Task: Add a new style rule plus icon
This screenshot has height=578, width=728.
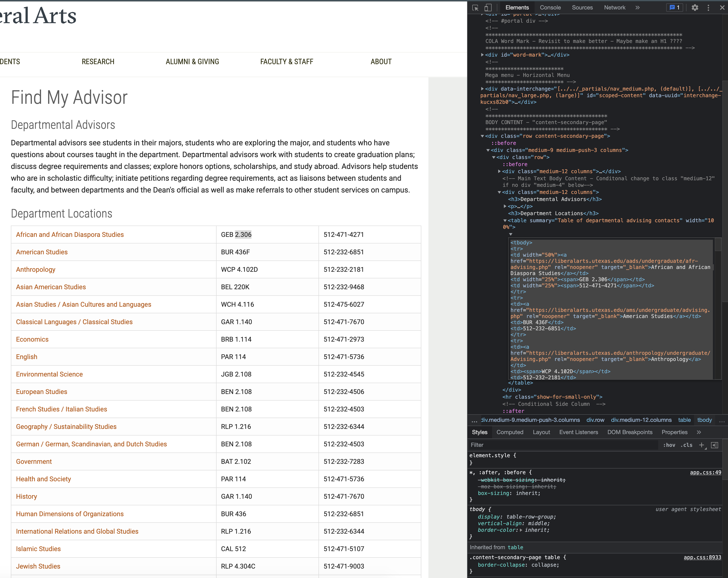Action: click(x=702, y=445)
